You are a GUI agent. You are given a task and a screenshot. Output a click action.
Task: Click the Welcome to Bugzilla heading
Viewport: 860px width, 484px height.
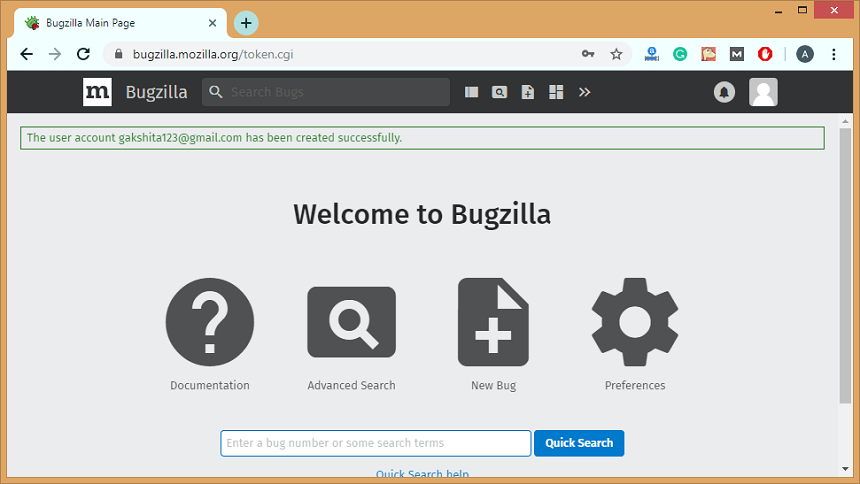422,215
